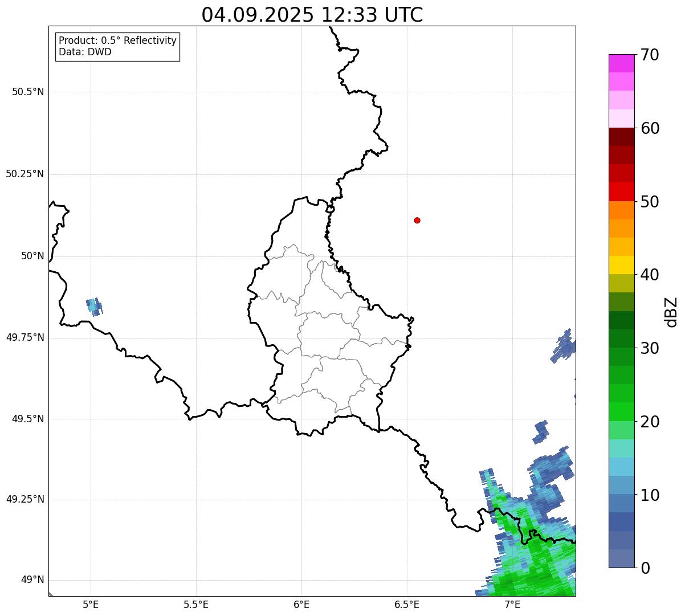The image size is (685, 616).
Task: Click the red radar station marker
Action: click(x=417, y=220)
